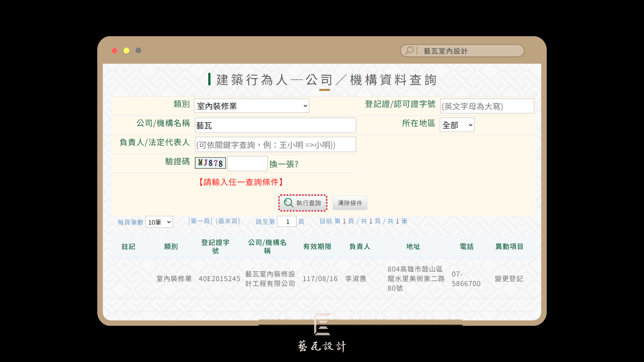Click company name 藝瓦室內裝修設計工程有限公司
This screenshot has height=362, width=644.
pos(270,279)
